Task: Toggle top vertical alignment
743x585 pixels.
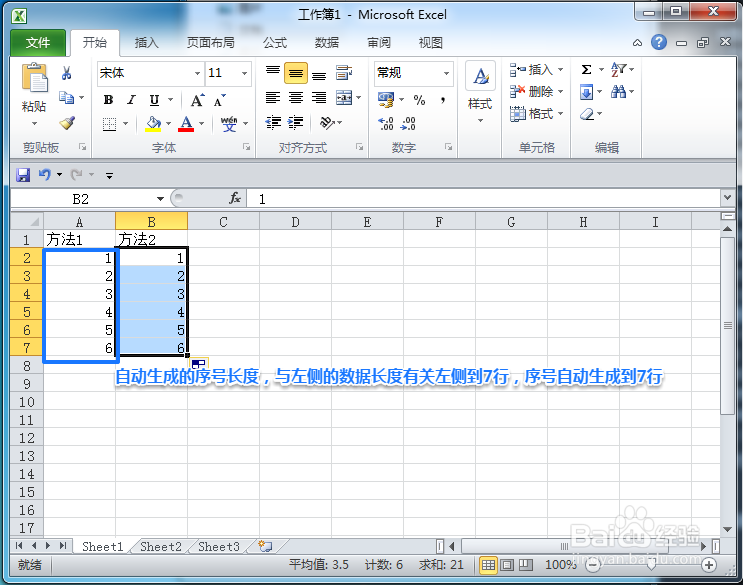Action: pos(273,71)
